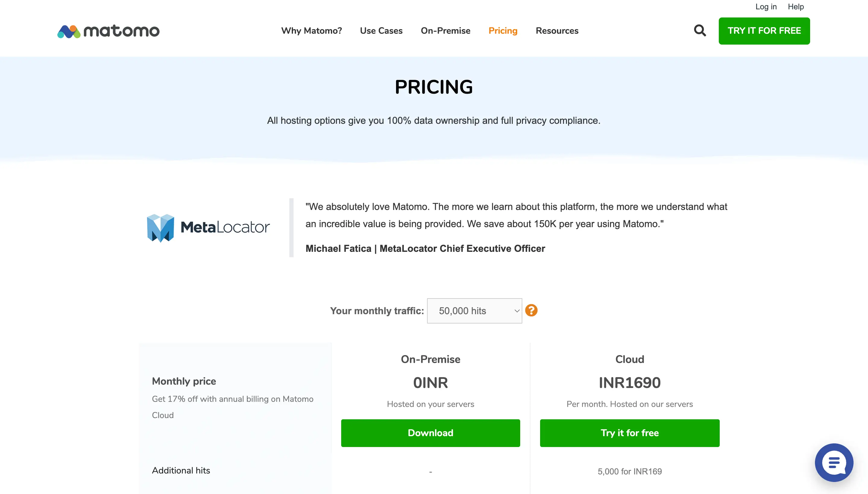The width and height of the screenshot is (868, 494).
Task: Click the orange traffic help question mark
Action: 531,311
